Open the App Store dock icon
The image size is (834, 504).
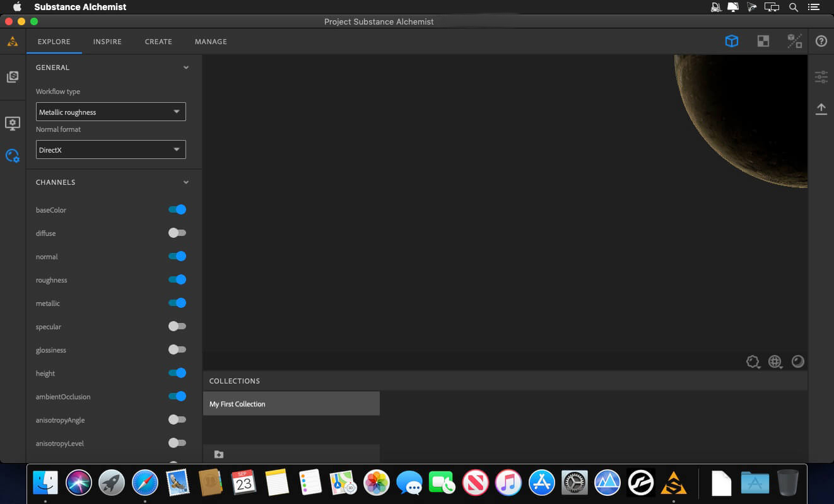(x=542, y=483)
